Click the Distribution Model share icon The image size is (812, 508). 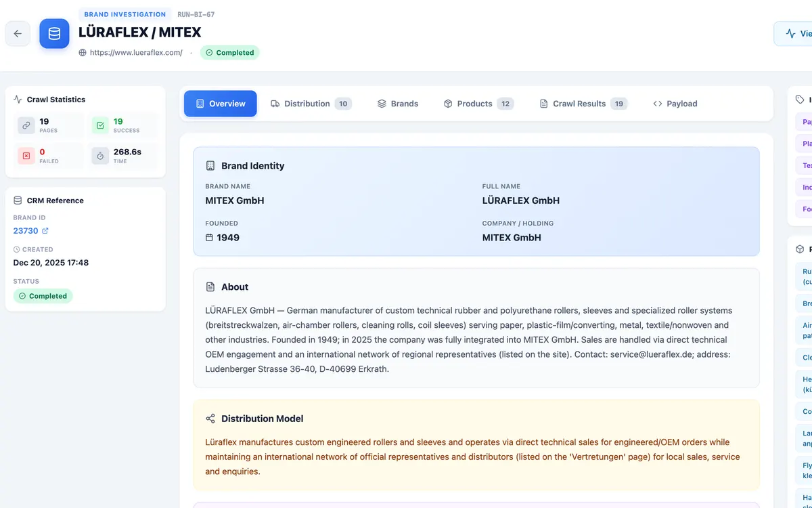(x=210, y=419)
